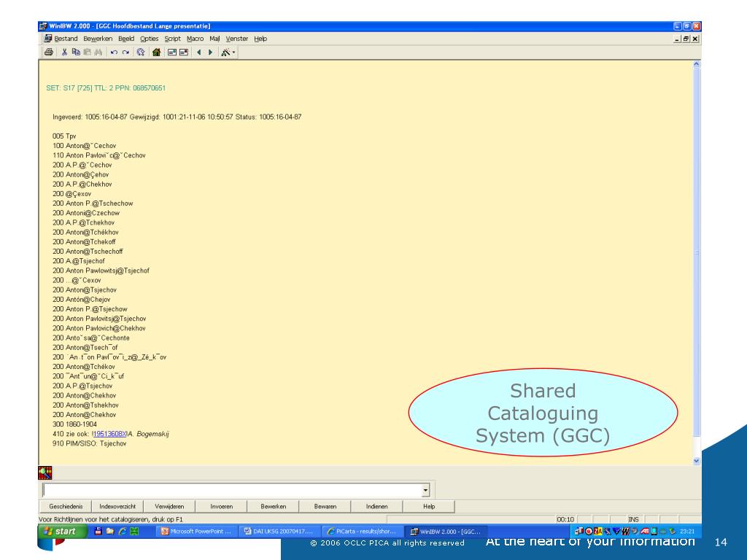Open the Mail menu

[214, 39]
